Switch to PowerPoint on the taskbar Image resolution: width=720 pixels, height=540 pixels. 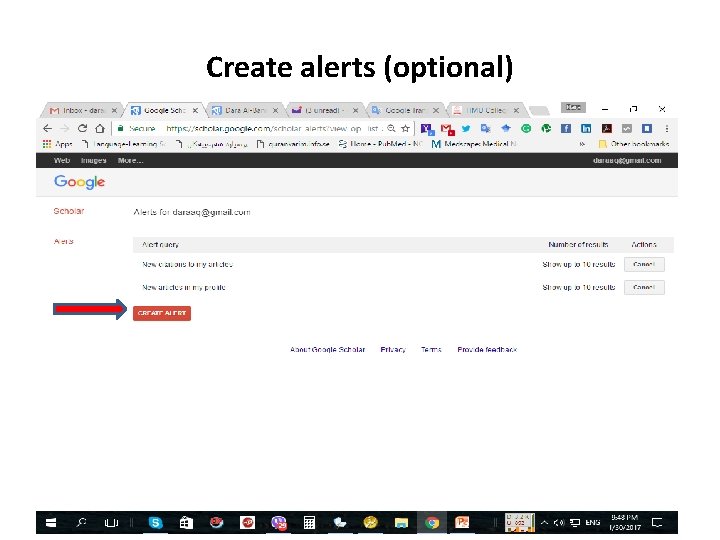462,523
